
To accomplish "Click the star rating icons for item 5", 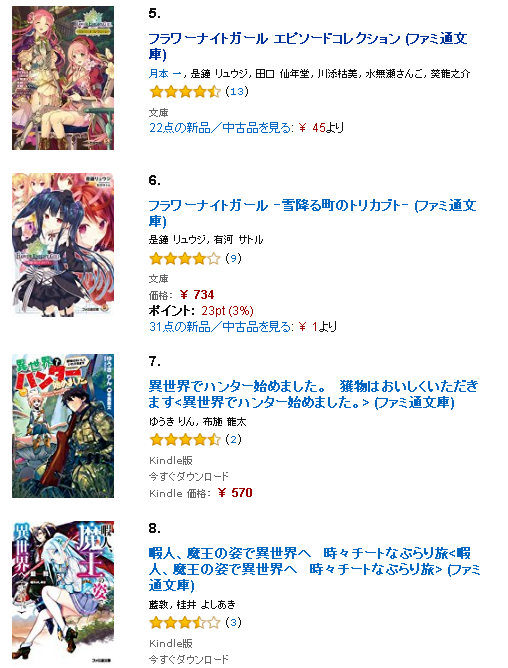I will (x=185, y=92).
